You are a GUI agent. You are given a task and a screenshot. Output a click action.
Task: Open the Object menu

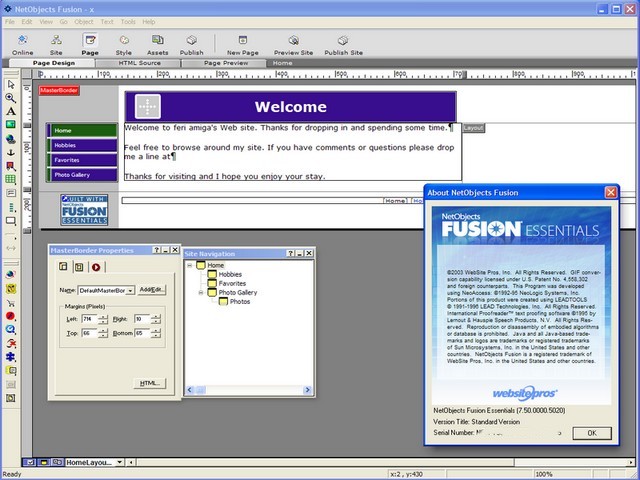pos(84,22)
